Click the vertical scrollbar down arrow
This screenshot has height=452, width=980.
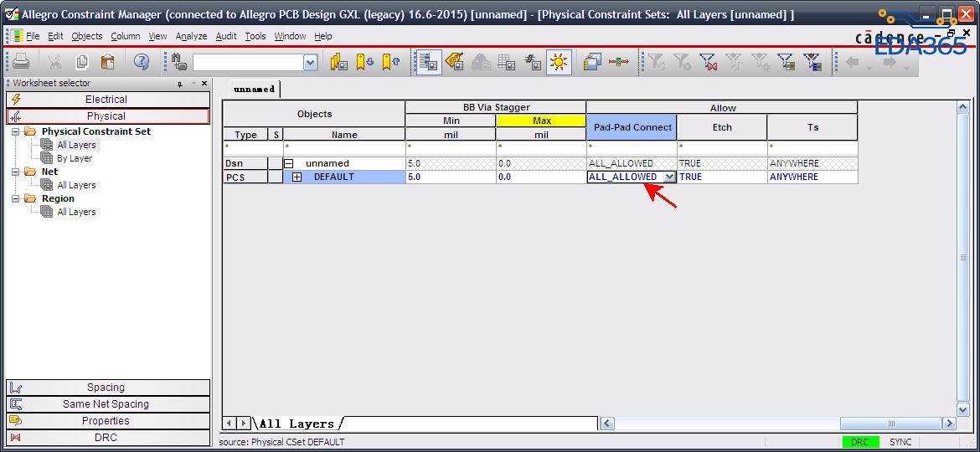[963, 409]
